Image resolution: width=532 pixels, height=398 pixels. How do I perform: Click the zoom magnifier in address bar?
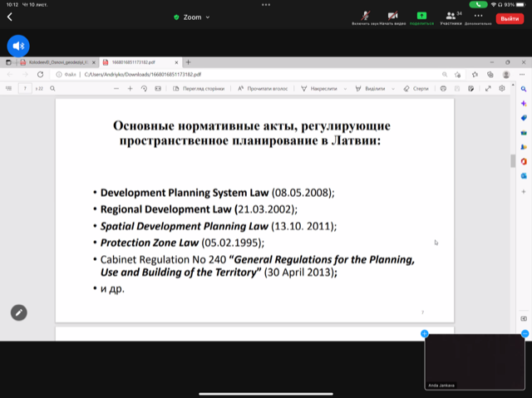[445, 75]
